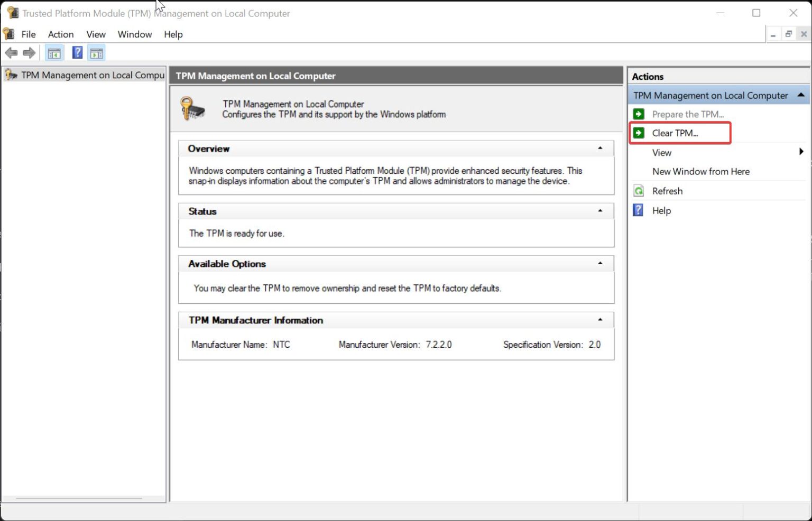Collapse the TPM Management actions group
This screenshot has height=521, width=812.
[800, 95]
